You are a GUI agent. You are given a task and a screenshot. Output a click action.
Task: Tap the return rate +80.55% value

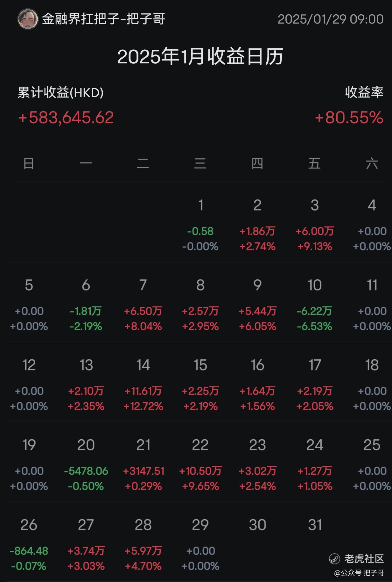[x=349, y=118]
